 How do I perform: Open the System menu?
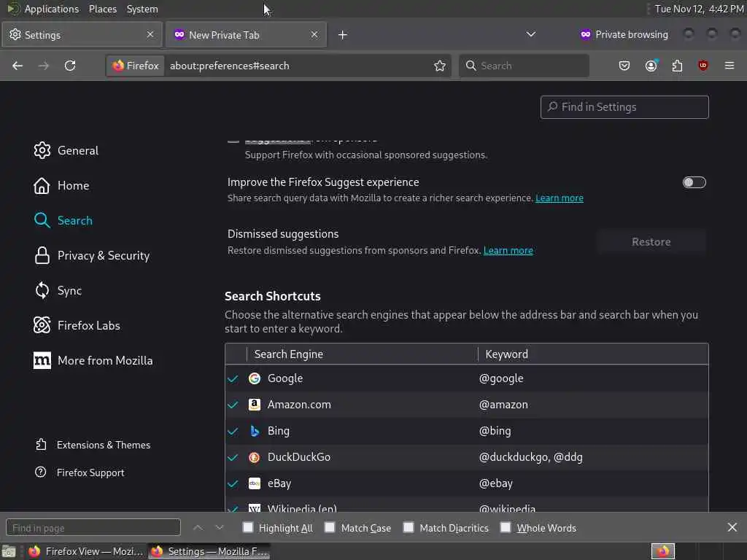[x=142, y=9]
